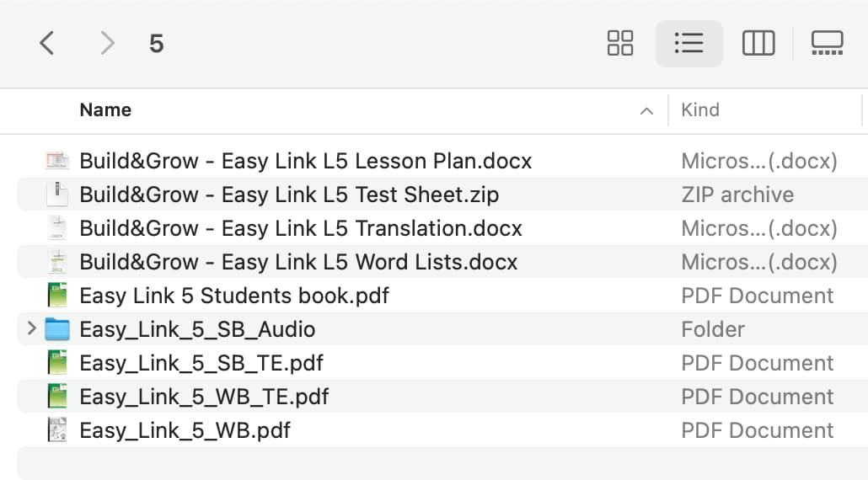Click the Test Sheet zip archive icon
The height and width of the screenshot is (480, 868).
point(57,194)
